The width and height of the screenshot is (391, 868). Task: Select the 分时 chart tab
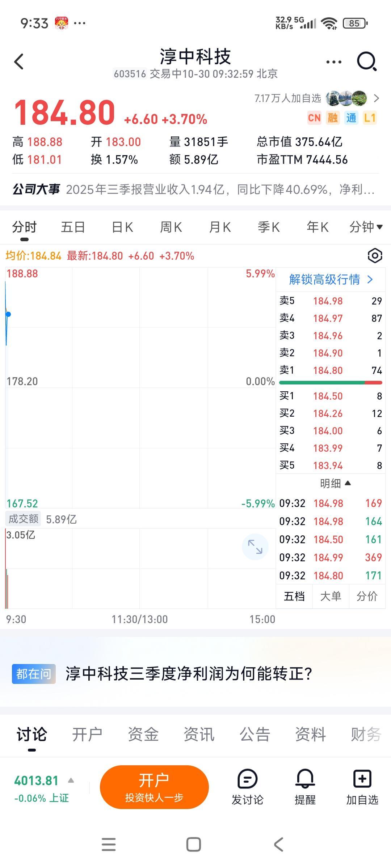(x=24, y=227)
